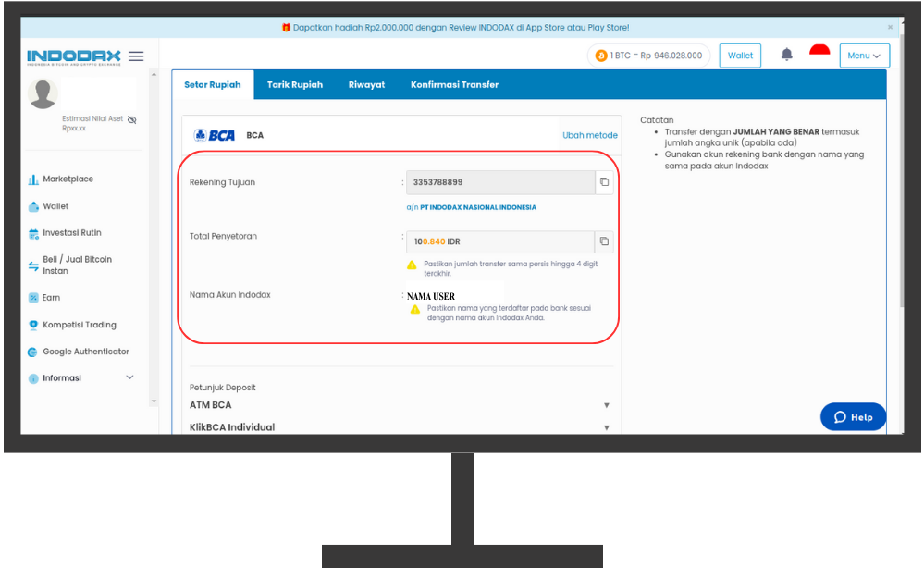Screen dimensions: 924x568
Task: Click the sidebar scroll up arrow
Action: coord(154,74)
